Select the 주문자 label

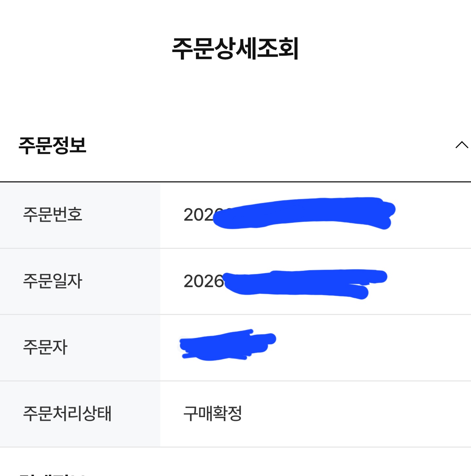click(45, 347)
